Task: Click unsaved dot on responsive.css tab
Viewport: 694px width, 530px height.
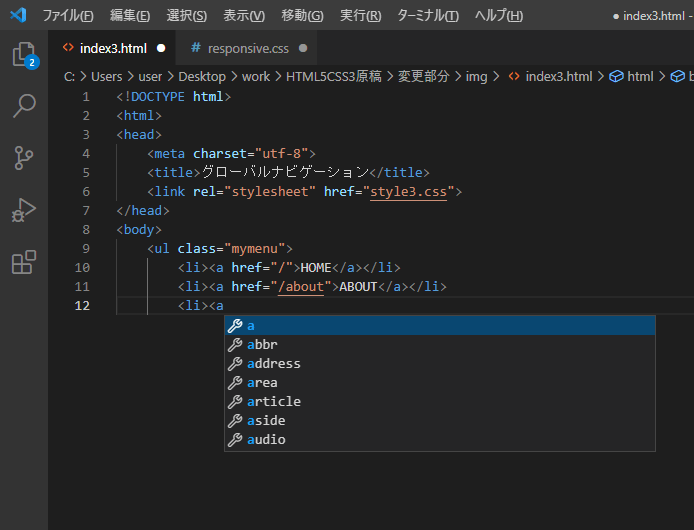Action: tap(303, 48)
